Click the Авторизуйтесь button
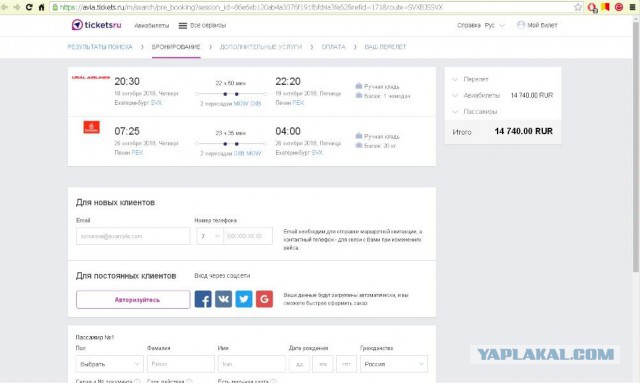This screenshot has width=640, height=384. coord(133,300)
